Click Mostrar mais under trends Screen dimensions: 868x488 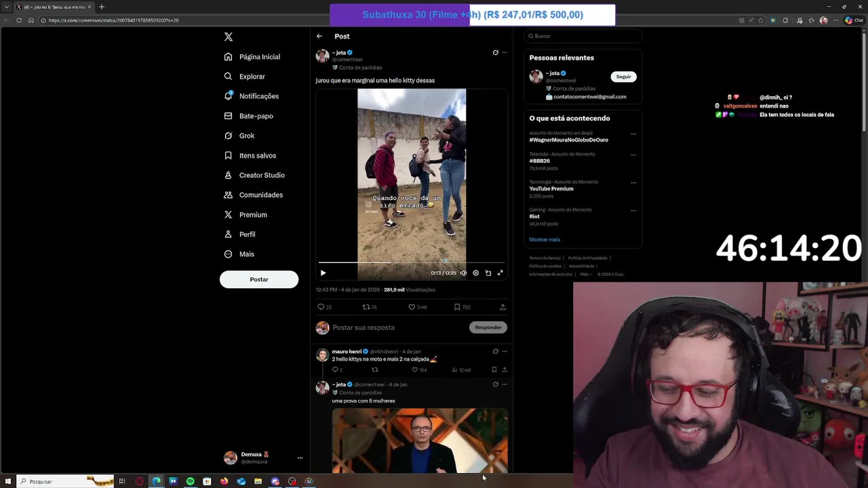[x=545, y=239]
